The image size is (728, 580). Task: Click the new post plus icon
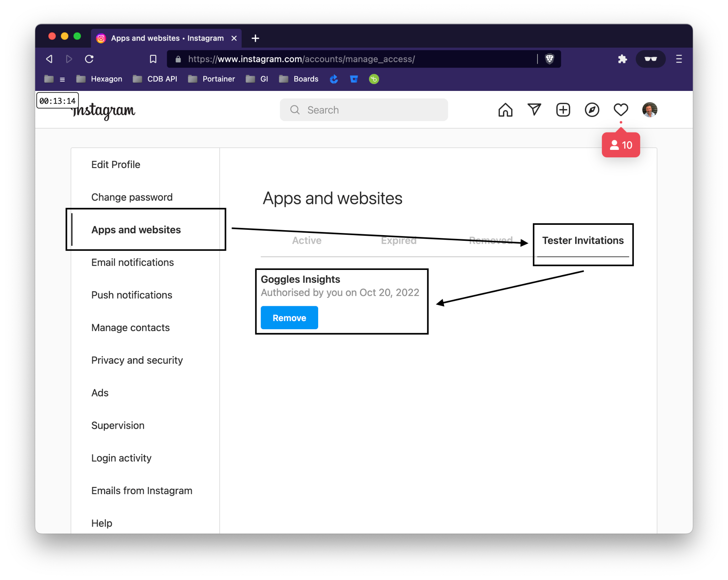(x=563, y=110)
